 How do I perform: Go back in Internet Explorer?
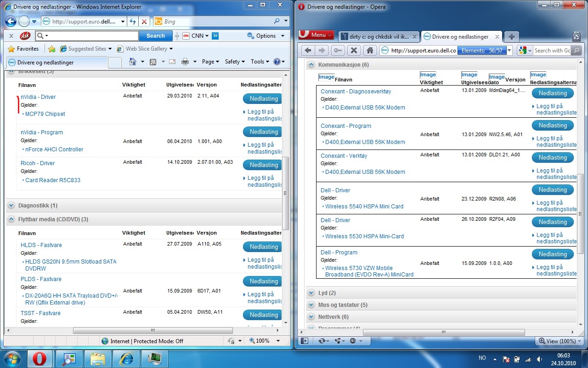[x=11, y=21]
